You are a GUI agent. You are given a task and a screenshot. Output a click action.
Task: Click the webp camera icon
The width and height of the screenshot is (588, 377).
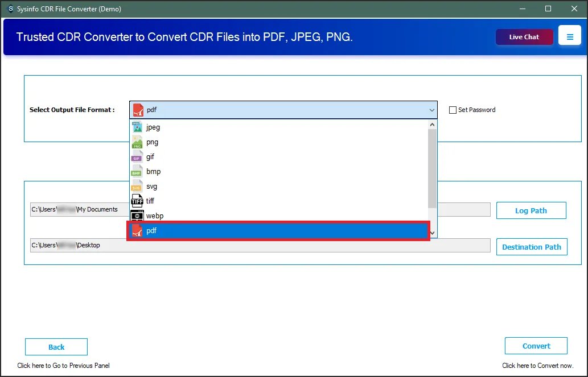[137, 216]
